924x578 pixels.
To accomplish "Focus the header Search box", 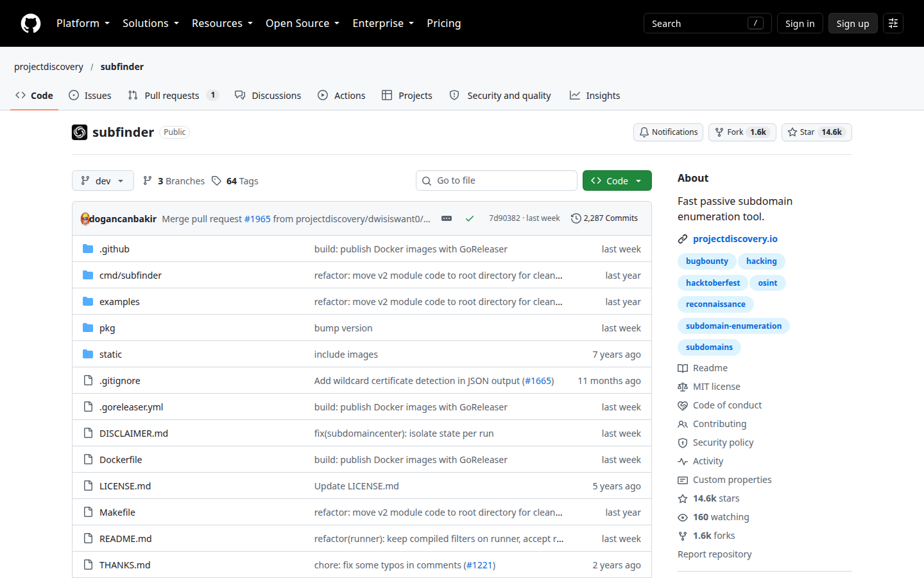I will [x=707, y=23].
